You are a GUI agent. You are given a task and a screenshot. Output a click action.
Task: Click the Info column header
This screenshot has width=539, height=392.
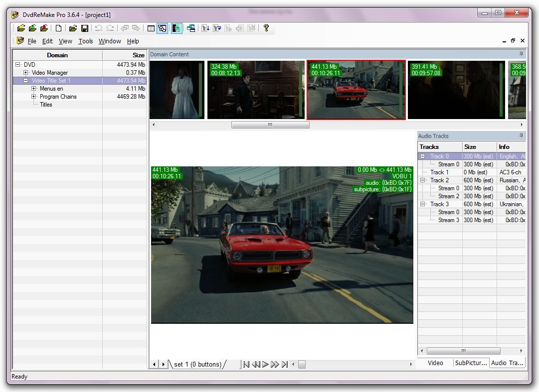point(511,147)
